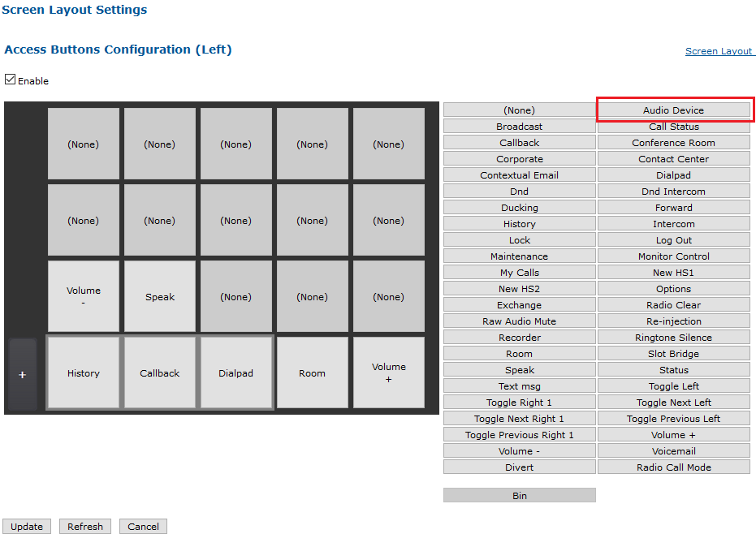
Task: Select the History cell in the grid
Action: 84,373
